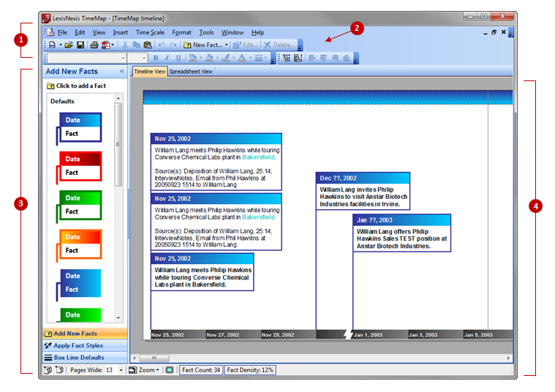
Task: Select the orange Date Fact style thumbnail
Action: click(x=79, y=246)
